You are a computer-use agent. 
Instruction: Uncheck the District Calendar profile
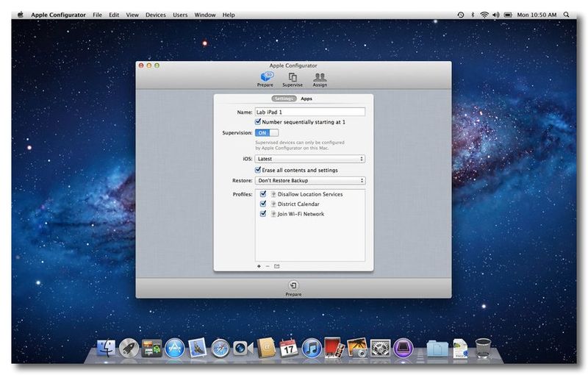(x=263, y=204)
